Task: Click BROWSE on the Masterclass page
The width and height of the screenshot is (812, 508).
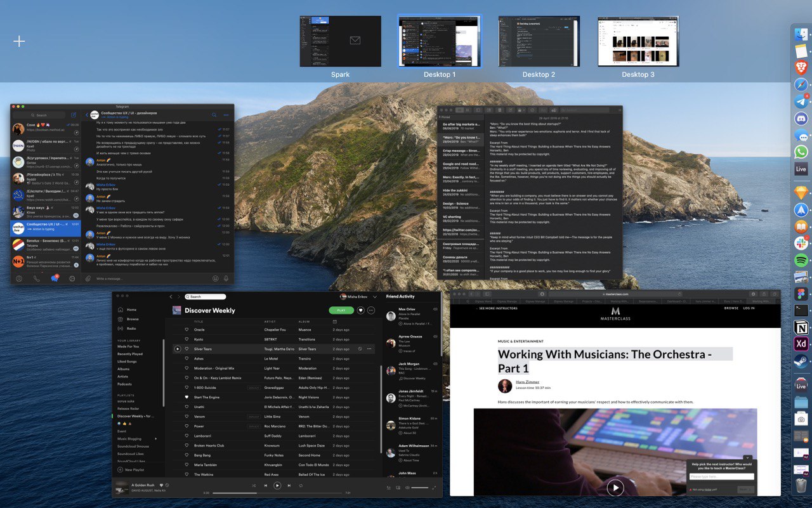Action: point(731,308)
